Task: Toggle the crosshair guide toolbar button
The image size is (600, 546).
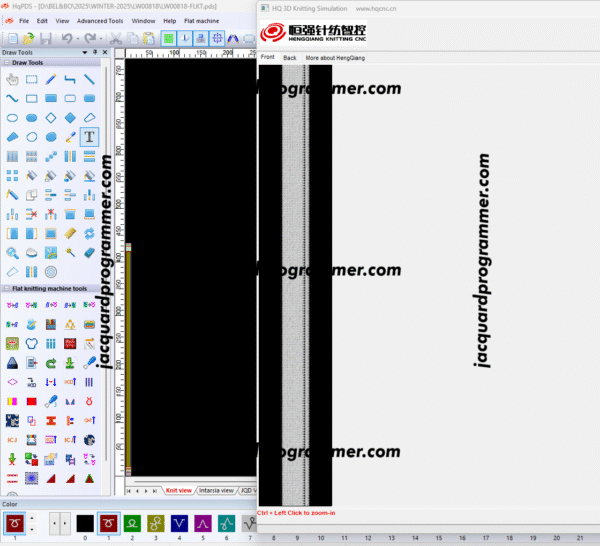Action: coord(217,38)
